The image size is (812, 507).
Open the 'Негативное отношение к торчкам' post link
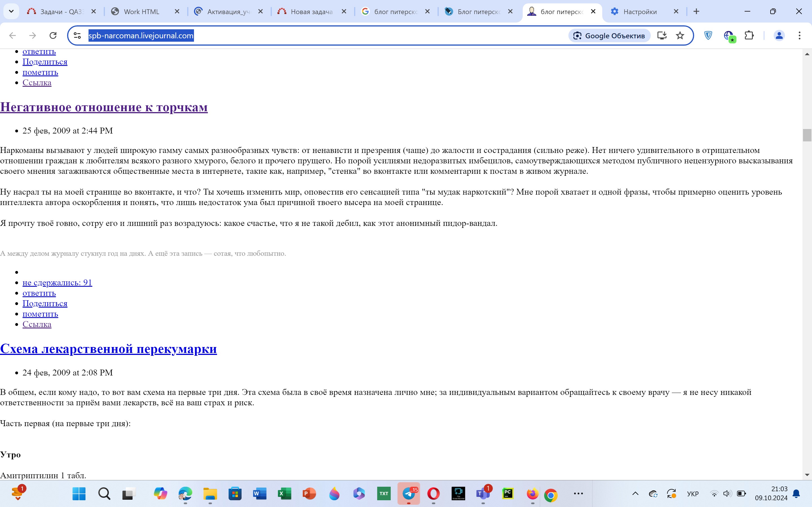104,107
